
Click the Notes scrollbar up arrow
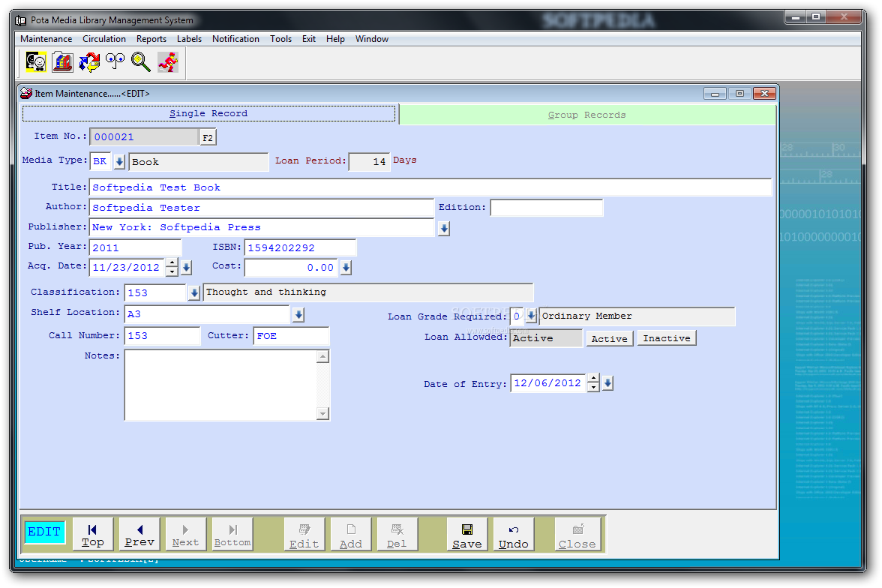(x=322, y=357)
